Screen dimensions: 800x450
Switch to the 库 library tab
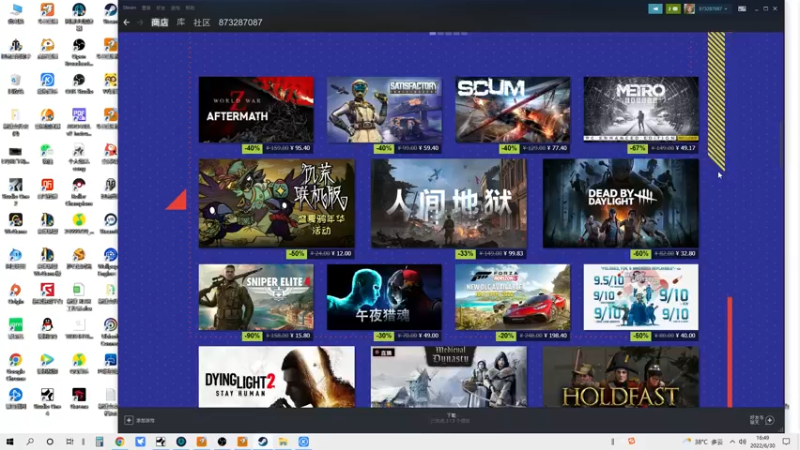point(181,22)
